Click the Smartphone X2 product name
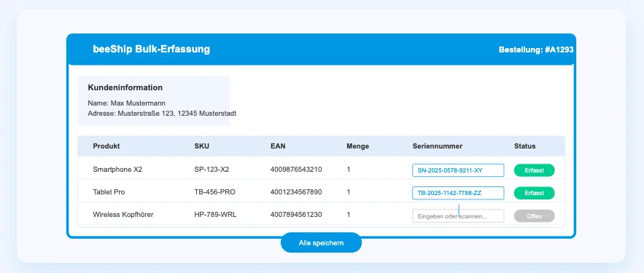Image resolution: width=644 pixels, height=273 pixels. tap(117, 169)
